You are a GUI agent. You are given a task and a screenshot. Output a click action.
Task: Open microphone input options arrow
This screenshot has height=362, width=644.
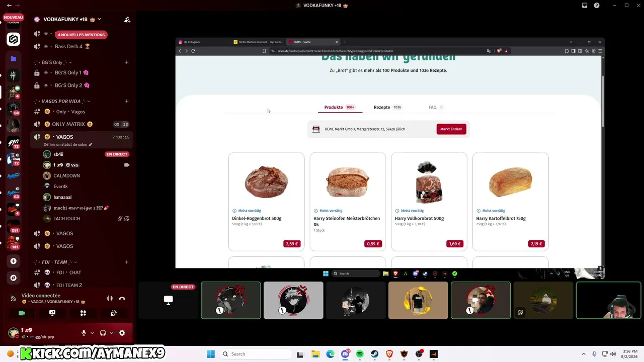92,333
